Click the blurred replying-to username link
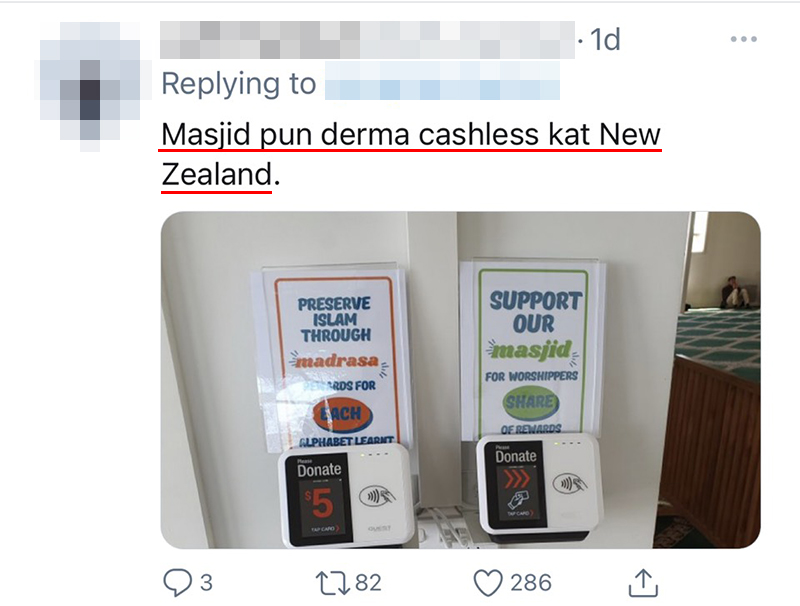Image resolution: width=800 pixels, height=606 pixels. click(x=442, y=81)
